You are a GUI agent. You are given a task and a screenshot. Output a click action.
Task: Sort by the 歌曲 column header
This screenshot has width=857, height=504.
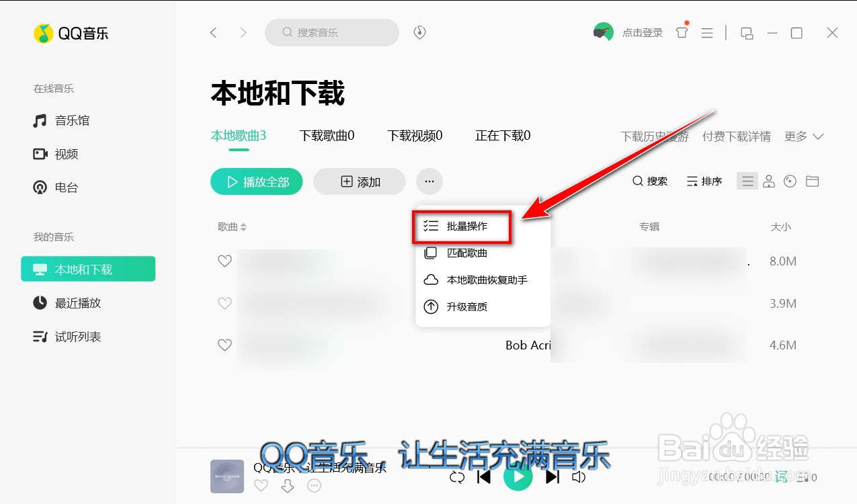coord(233,227)
